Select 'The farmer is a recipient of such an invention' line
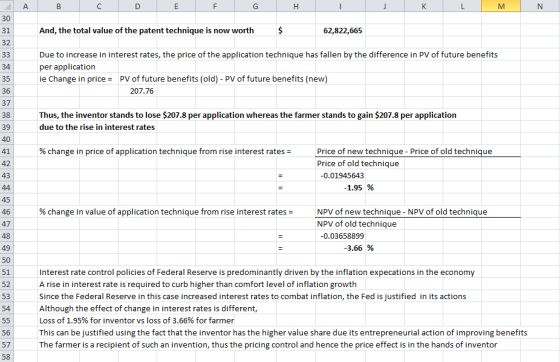The width and height of the screenshot is (560, 362). (268, 345)
